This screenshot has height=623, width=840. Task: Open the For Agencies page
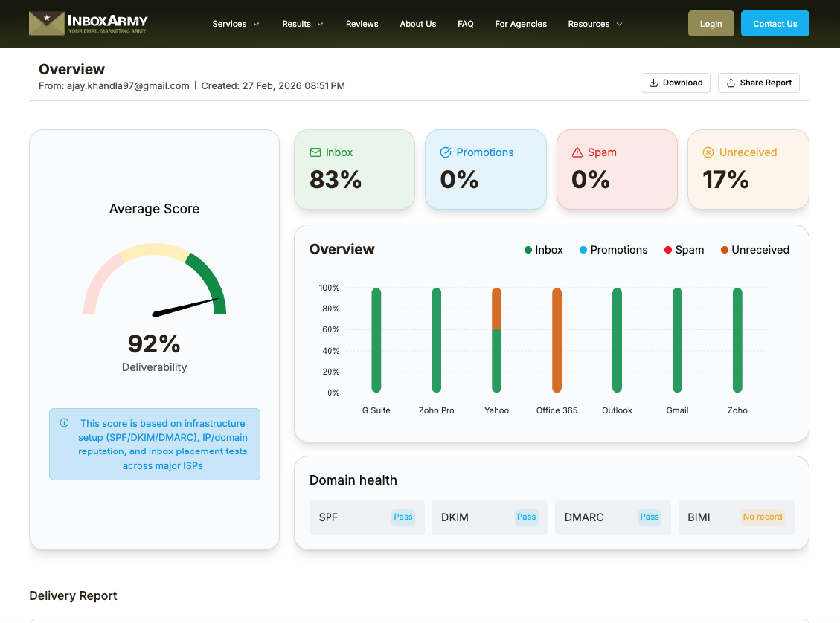point(521,23)
